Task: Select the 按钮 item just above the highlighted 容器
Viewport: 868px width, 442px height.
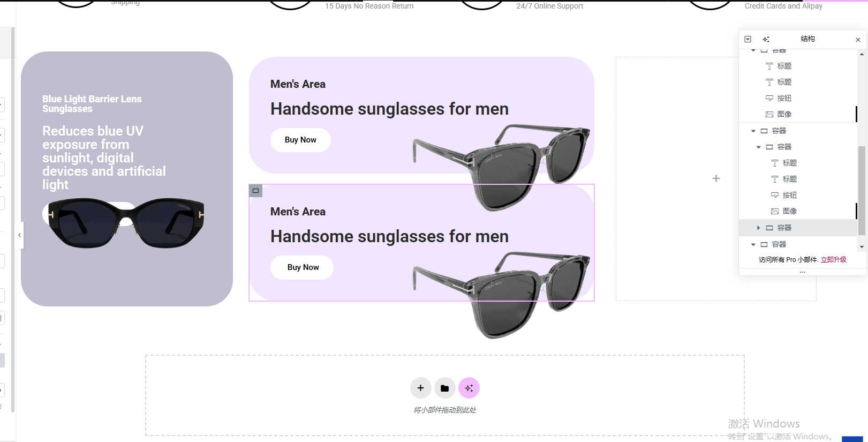Action: (x=789, y=195)
